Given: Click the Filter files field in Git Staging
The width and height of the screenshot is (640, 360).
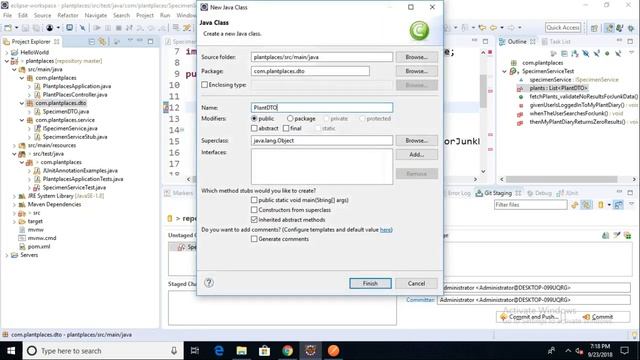Looking at the screenshot, I should (531, 204).
